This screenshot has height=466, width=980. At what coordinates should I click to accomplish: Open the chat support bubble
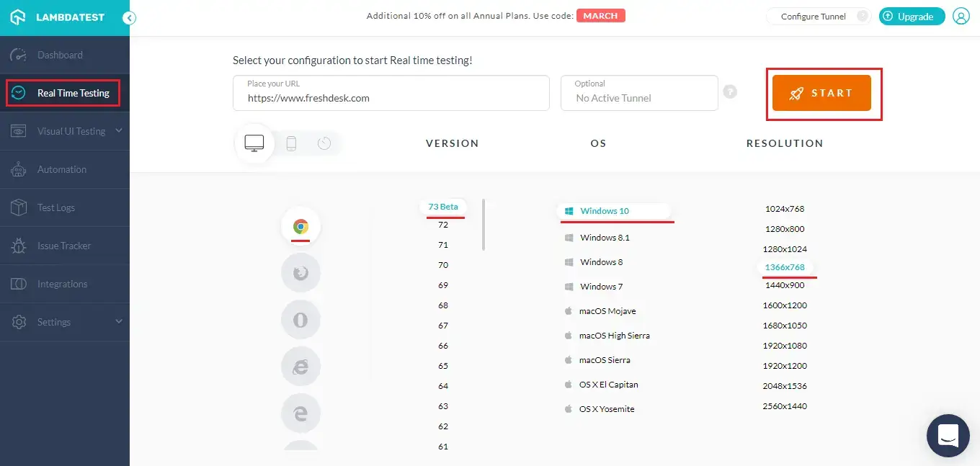point(948,435)
